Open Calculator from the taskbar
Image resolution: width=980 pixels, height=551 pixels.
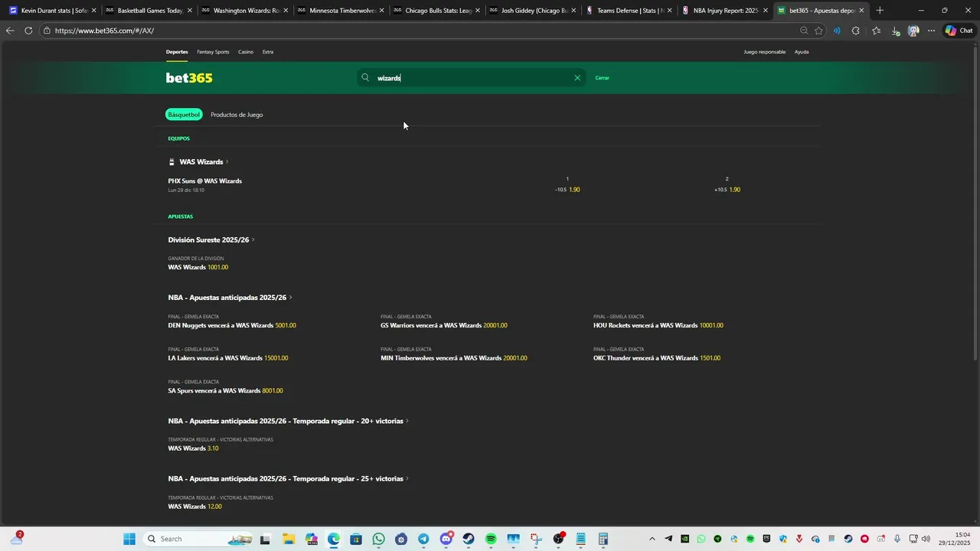coord(603,539)
